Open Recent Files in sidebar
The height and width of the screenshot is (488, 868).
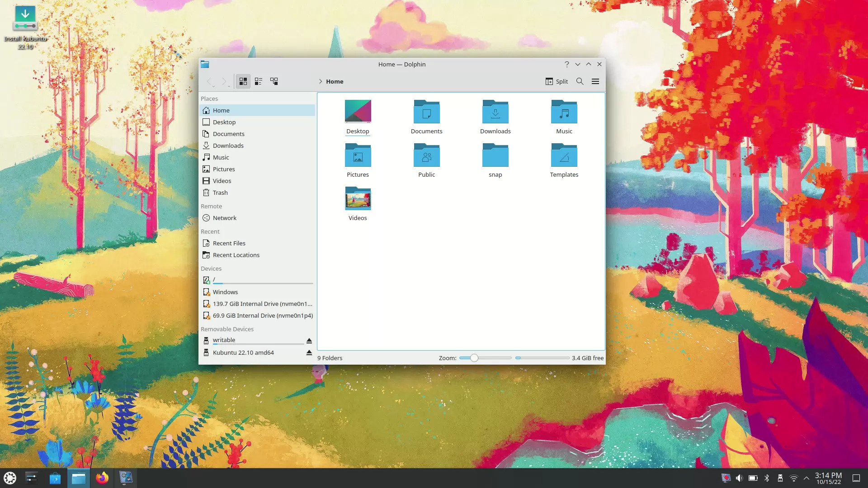[229, 243]
